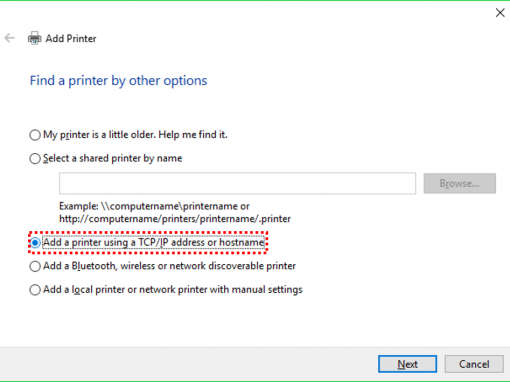Click the Browse... button
This screenshot has width=510, height=382.
pos(460,183)
